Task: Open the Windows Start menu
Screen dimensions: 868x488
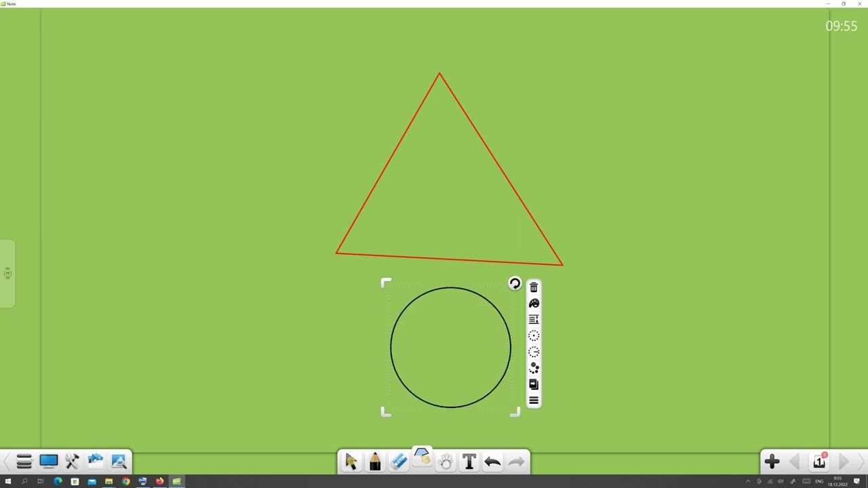Action: point(7,481)
